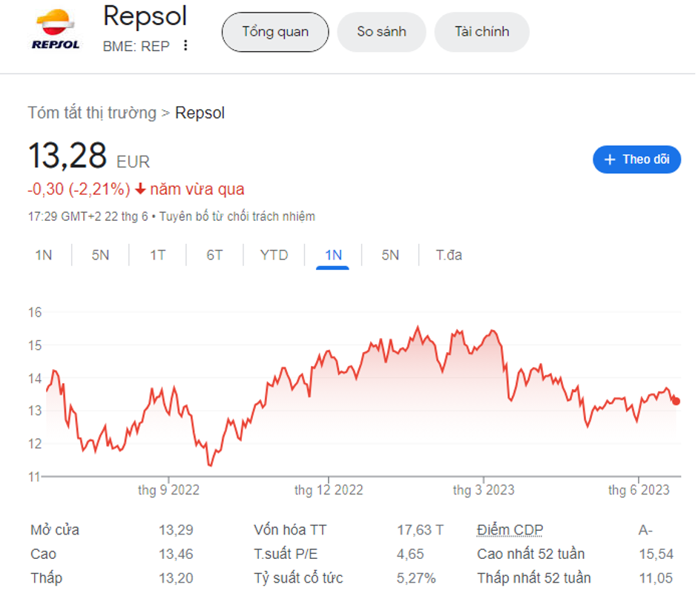Open the three-dot menu beside BME: REP
698x616 pixels.
coord(184,46)
